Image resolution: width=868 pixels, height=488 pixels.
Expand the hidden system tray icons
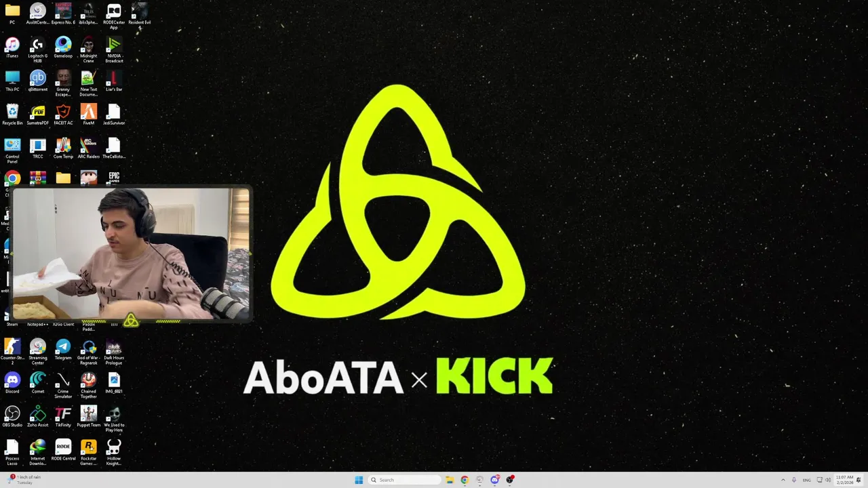(783, 480)
